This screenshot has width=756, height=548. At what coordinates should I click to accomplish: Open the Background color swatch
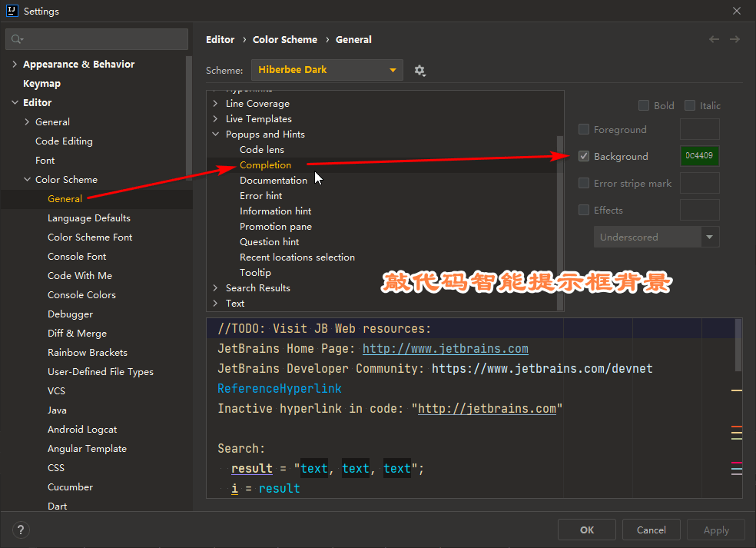pos(699,156)
